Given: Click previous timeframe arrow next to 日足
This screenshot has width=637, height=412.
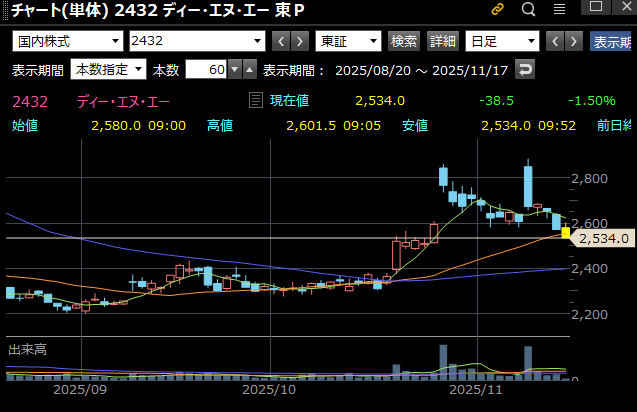Looking at the screenshot, I should coord(553,41).
